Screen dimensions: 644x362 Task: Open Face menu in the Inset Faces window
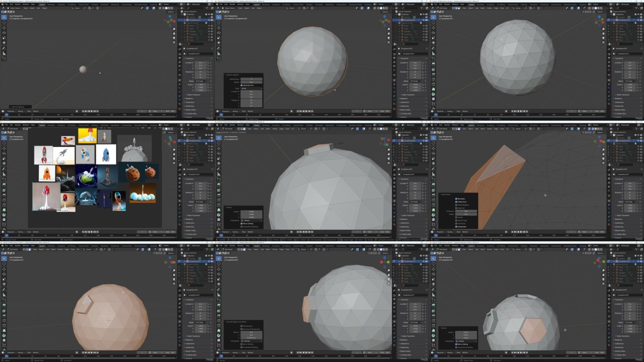click(502, 129)
